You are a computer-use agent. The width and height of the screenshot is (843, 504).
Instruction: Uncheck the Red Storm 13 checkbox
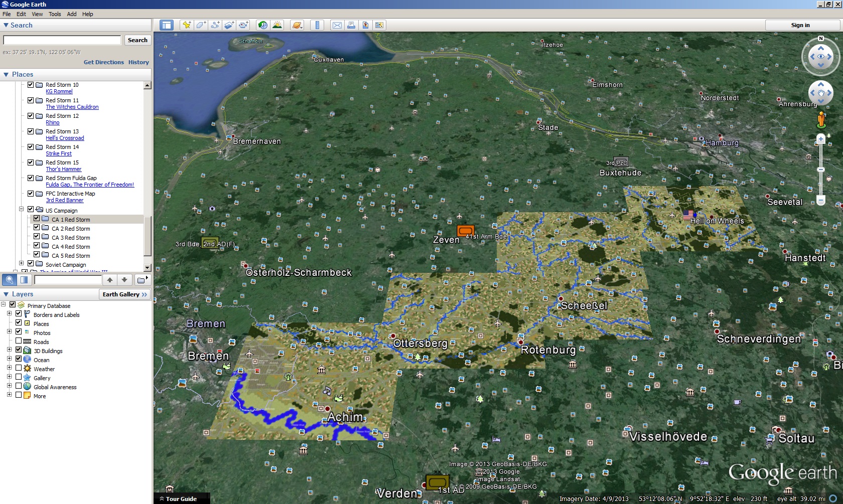click(31, 131)
